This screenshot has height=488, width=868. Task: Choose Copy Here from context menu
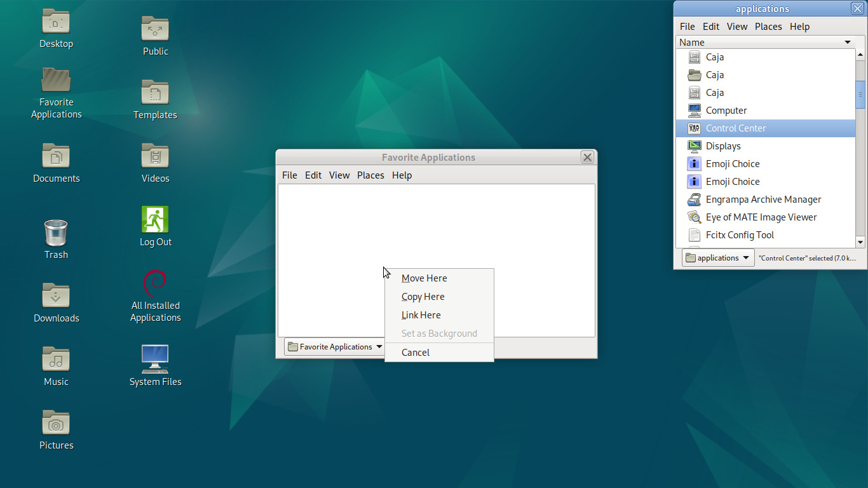pyautogui.click(x=439, y=297)
